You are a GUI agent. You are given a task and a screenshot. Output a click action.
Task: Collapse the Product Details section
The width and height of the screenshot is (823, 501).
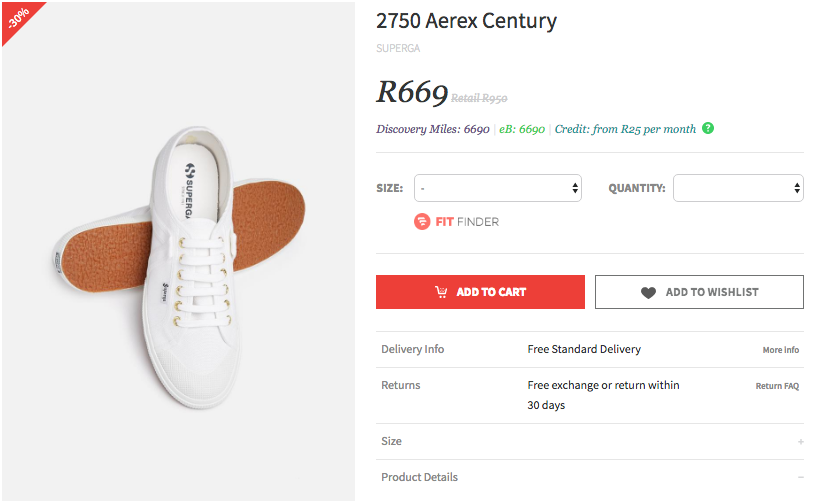[800, 478]
